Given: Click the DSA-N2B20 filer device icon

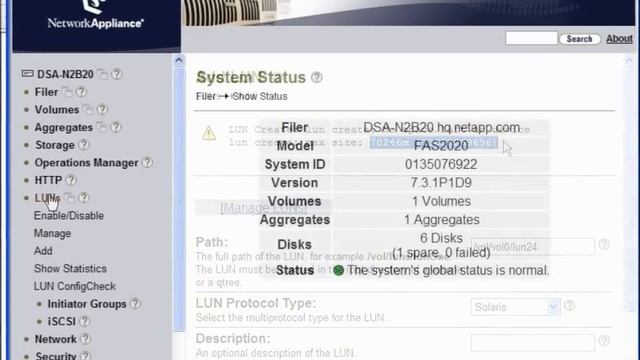Looking at the screenshot, I should pyautogui.click(x=27, y=74).
